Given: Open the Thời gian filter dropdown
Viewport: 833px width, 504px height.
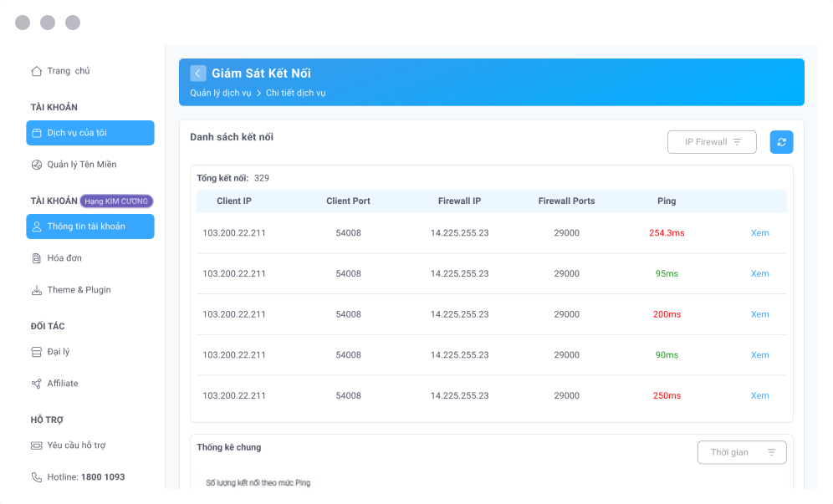Looking at the screenshot, I should (742, 452).
